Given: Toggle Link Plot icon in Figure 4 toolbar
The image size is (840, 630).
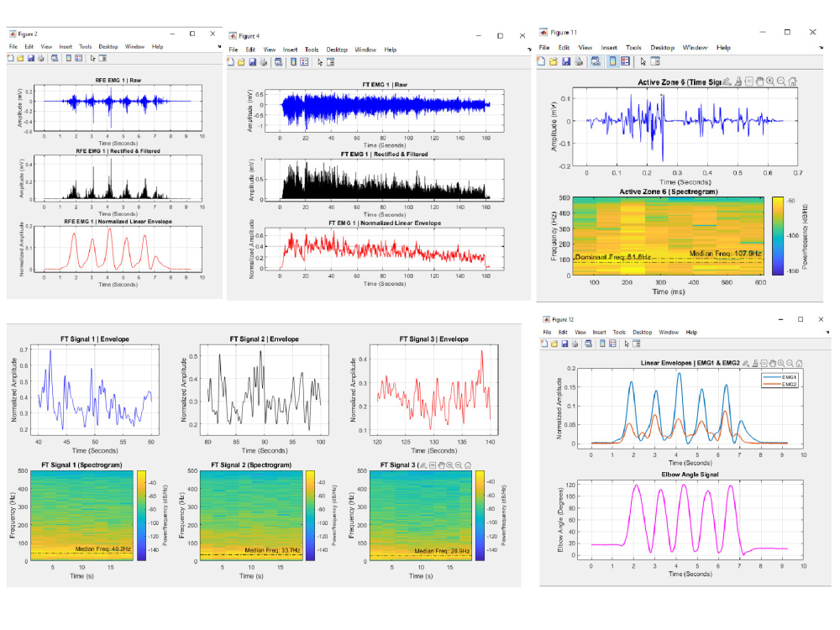Looking at the screenshot, I should 279,62.
